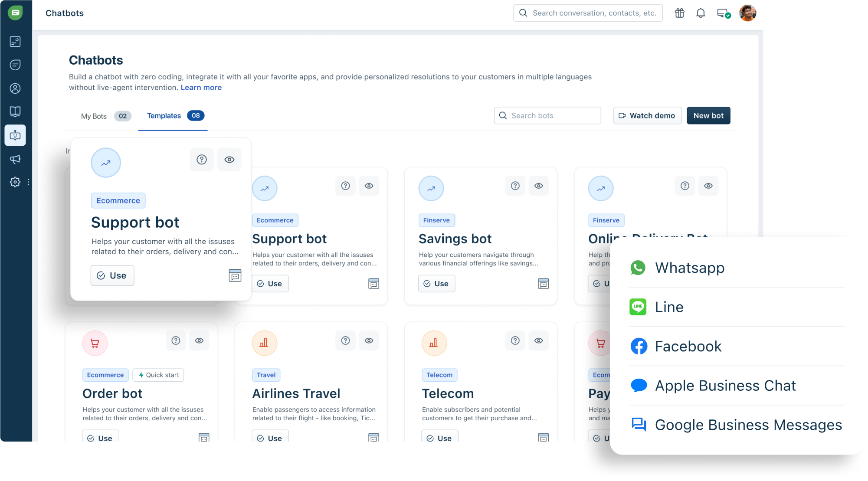Preview enlarged Support bot with eye icon

[229, 160]
